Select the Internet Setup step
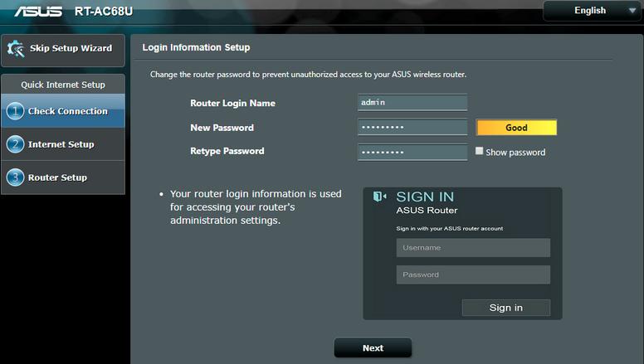Screen dimensions: 644x364 click(63, 144)
